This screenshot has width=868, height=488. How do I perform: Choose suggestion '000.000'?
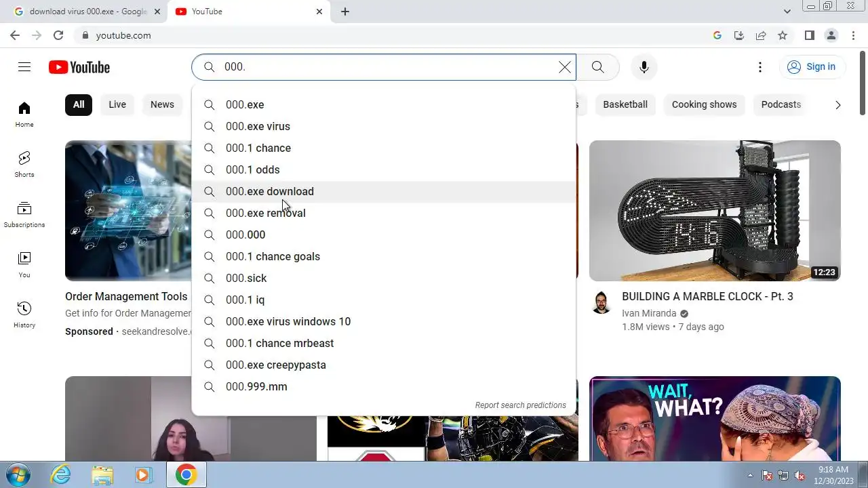384,235
